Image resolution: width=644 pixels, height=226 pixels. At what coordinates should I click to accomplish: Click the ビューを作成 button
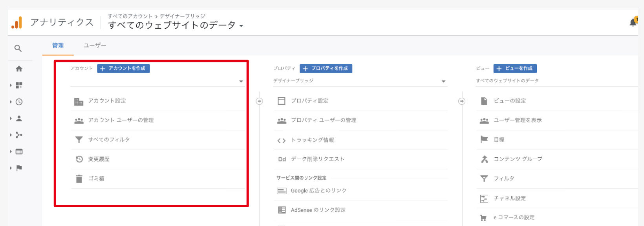(x=515, y=68)
